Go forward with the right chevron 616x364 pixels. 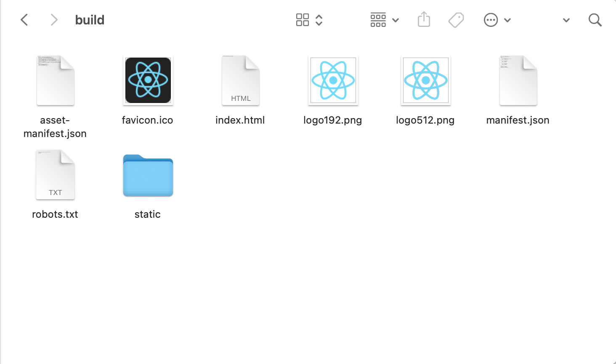[54, 20]
